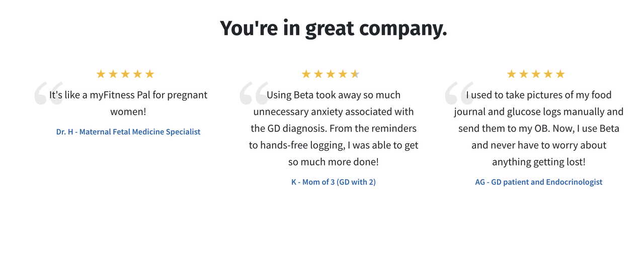Click first star of Dr. H's review

point(101,74)
